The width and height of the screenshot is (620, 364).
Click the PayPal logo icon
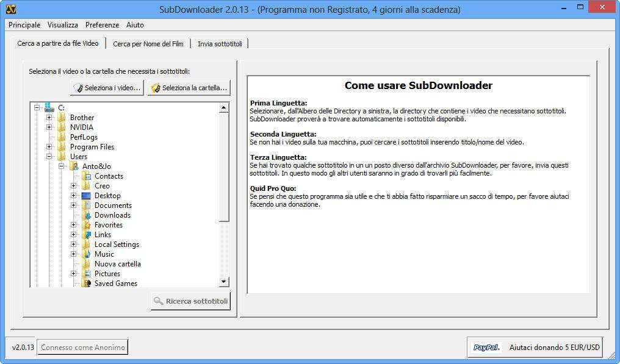(487, 348)
